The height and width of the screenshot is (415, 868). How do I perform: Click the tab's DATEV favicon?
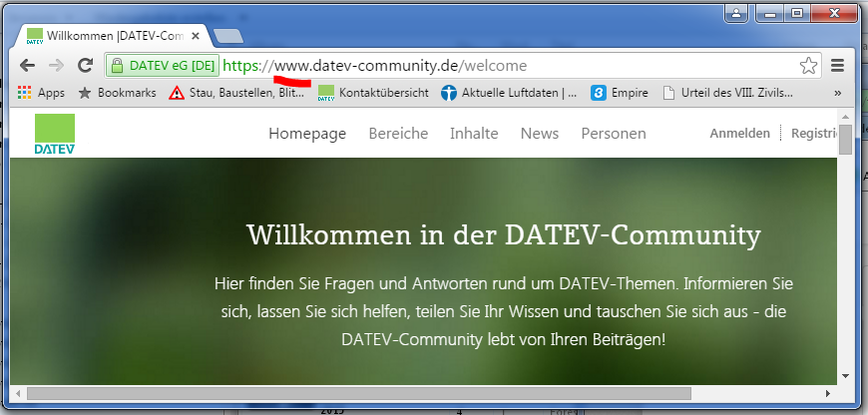35,37
